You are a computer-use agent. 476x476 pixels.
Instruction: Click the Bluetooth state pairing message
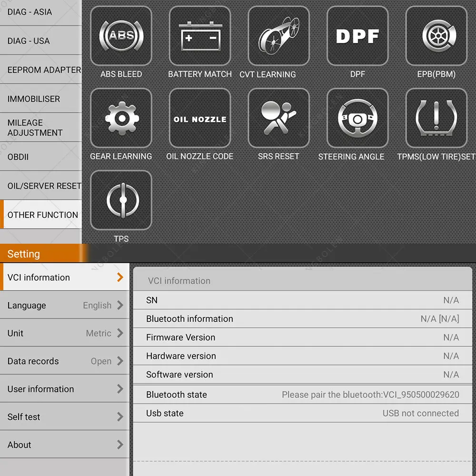click(370, 395)
